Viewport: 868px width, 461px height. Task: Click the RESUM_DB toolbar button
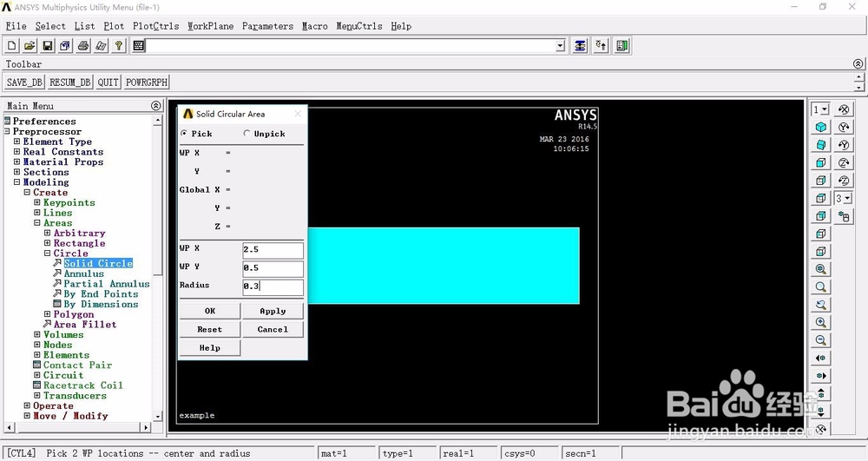pos(69,82)
